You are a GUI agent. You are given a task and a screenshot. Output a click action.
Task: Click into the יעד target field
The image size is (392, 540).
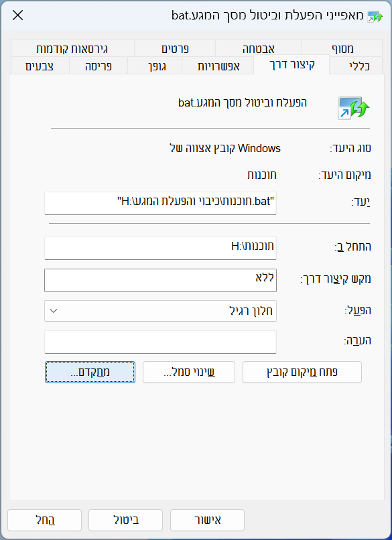click(161, 204)
